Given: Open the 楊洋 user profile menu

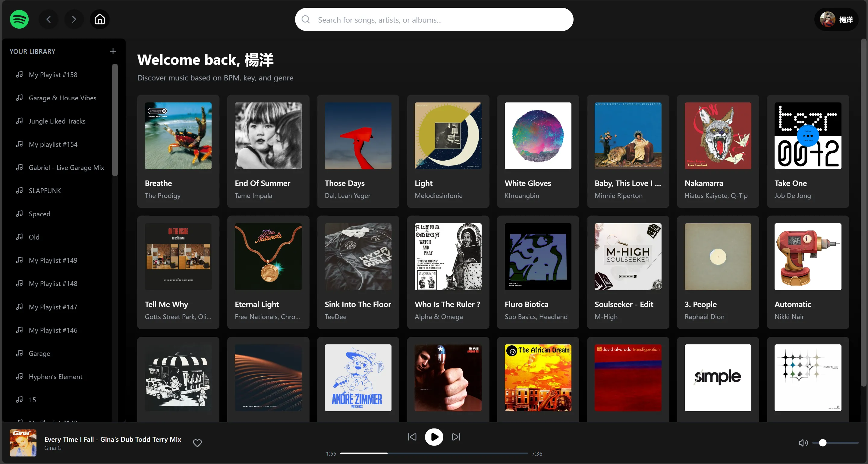Looking at the screenshot, I should point(836,20).
